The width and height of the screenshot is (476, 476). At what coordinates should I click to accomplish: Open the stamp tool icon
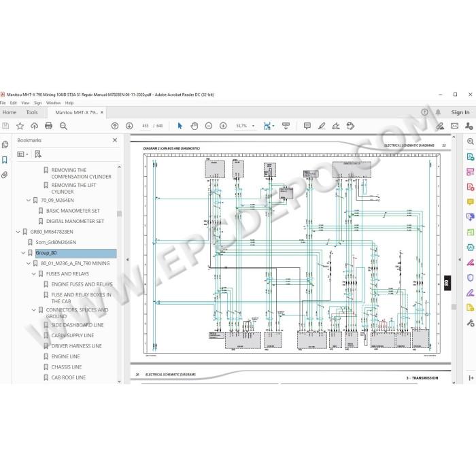350,126
